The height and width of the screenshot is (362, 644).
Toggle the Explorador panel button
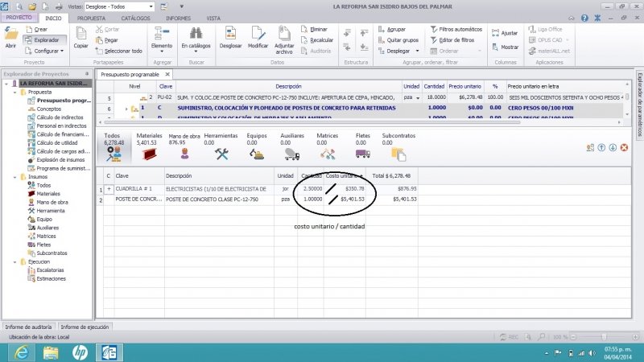[40, 39]
